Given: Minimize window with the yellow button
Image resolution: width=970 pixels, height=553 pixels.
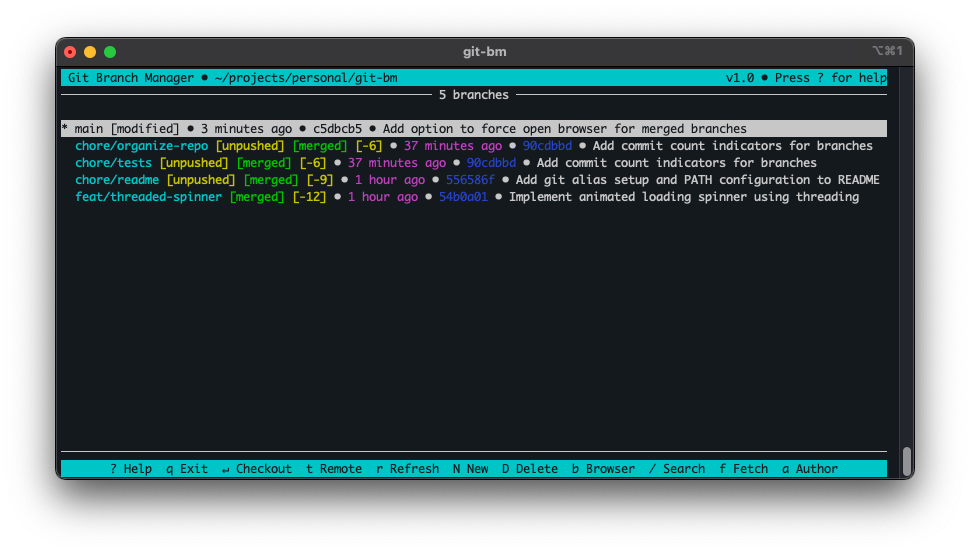Looking at the screenshot, I should point(90,52).
